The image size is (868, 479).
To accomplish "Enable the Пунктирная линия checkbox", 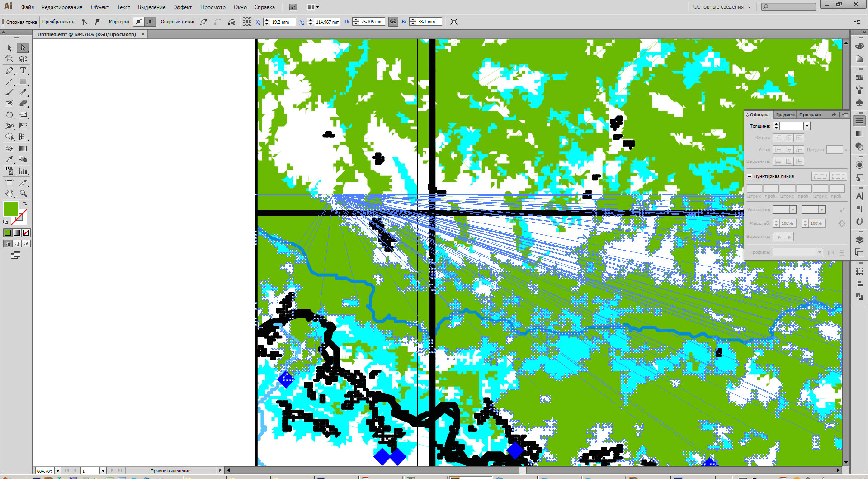I will tap(750, 176).
